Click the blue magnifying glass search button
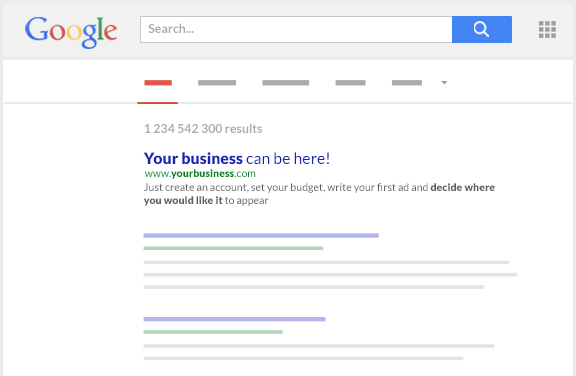The image size is (576, 376). tap(482, 29)
